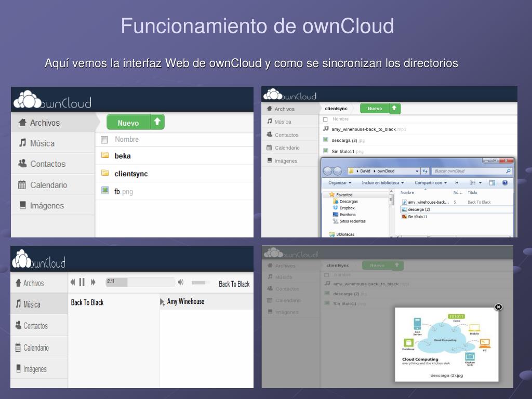The image size is (532, 399).
Task: Open Organizar dropdown in Explorer
Action: (340, 183)
